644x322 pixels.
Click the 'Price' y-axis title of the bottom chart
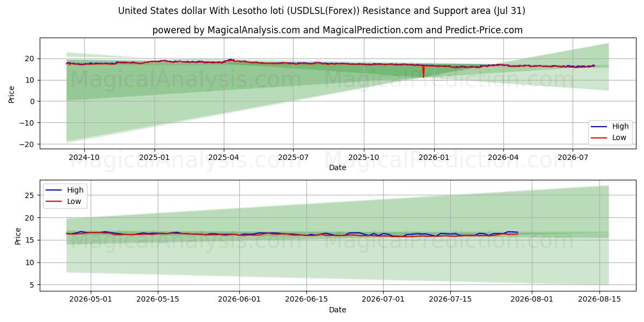tap(18, 236)
